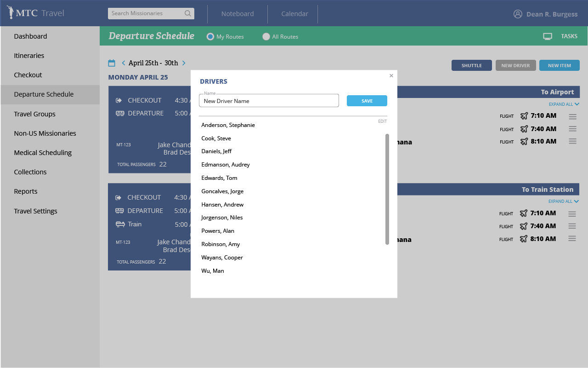
Task: Click the search magnifier icon
Action: click(187, 13)
